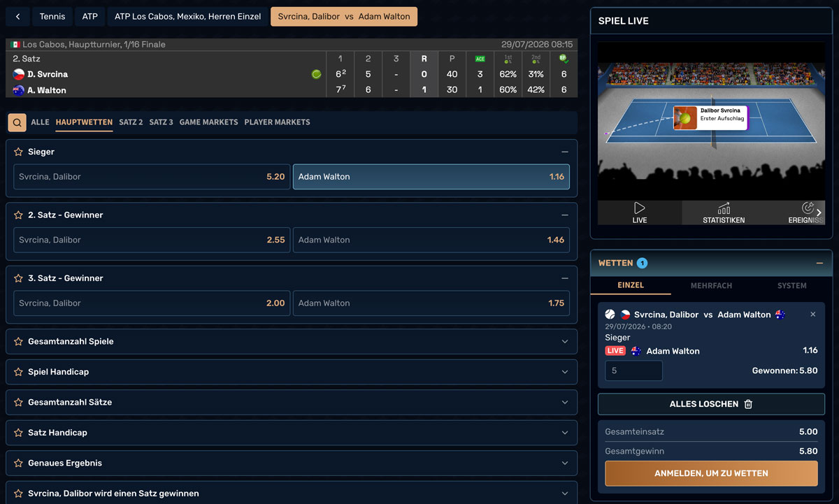Image resolution: width=839 pixels, height=504 pixels.
Task: Open ATP Los Cabos, Mexiko, Herren Einzel breadcrumb
Action: click(x=187, y=16)
